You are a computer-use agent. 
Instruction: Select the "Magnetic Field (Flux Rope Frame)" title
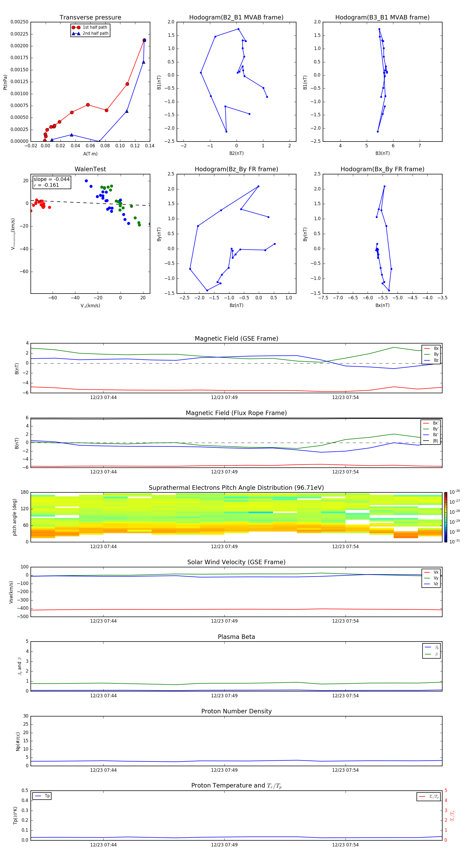[236, 413]
